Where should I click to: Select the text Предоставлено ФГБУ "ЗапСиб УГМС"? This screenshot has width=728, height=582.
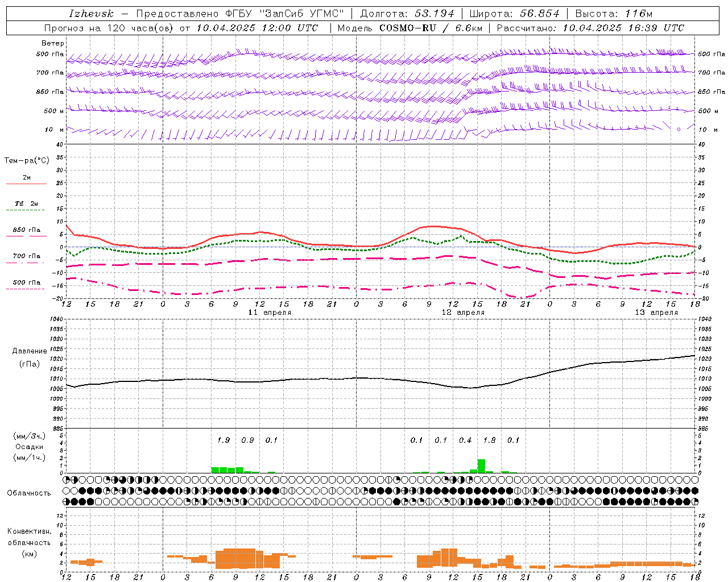click(240, 14)
